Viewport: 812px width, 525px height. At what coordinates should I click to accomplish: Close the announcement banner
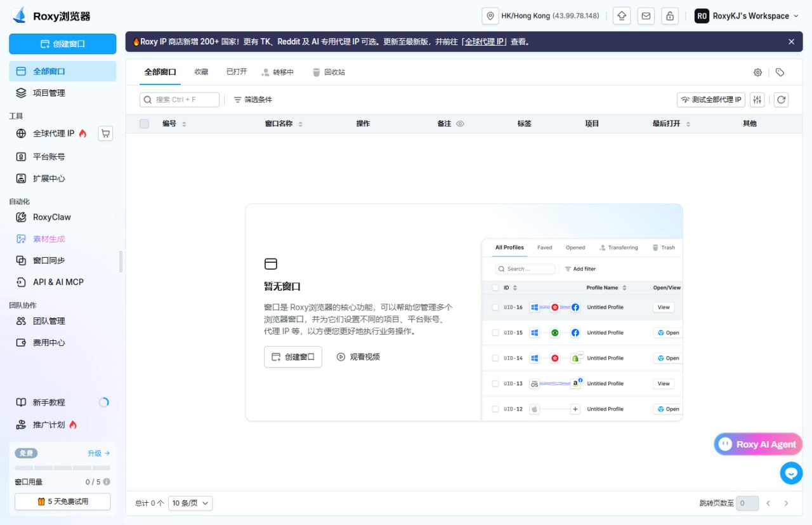tap(791, 42)
